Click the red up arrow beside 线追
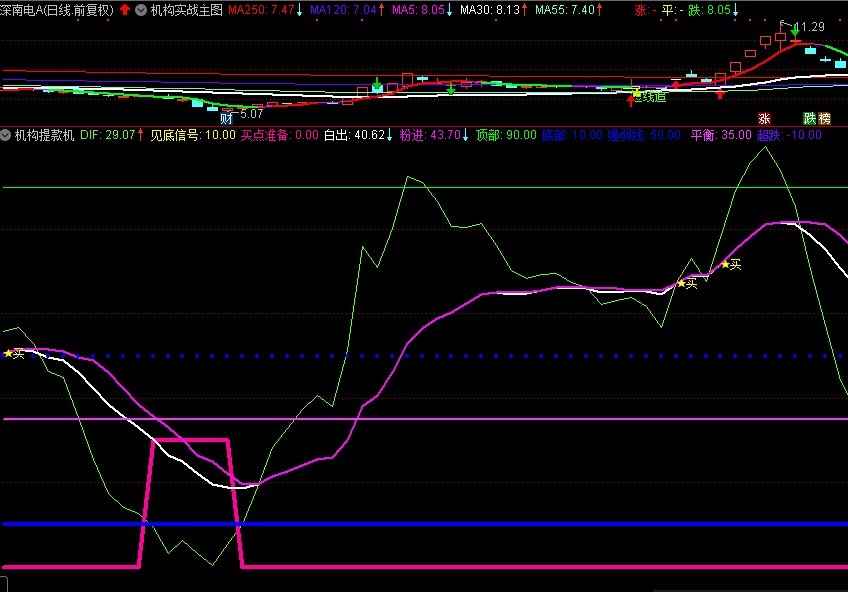This screenshot has width=848, height=592. [x=631, y=100]
